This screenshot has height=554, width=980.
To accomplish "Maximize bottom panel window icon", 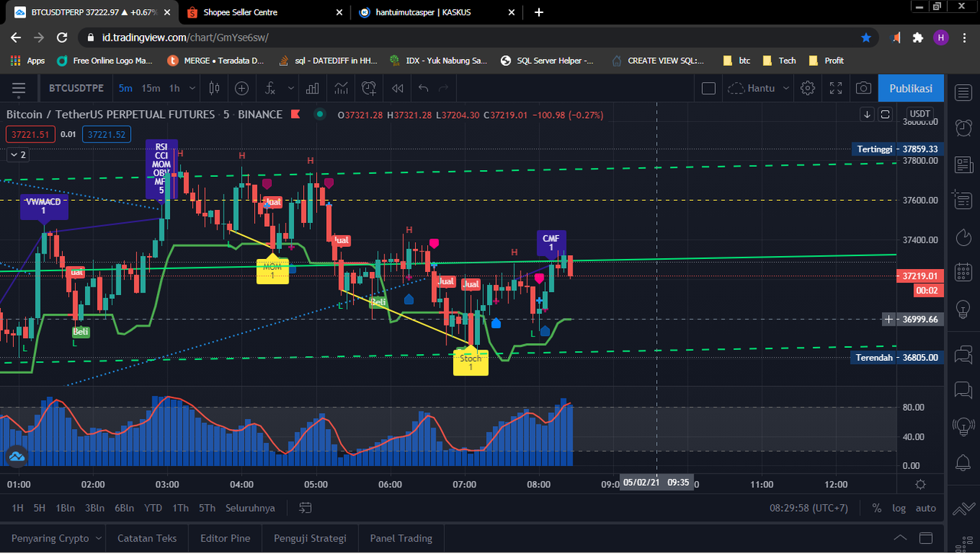I will pos(926,538).
